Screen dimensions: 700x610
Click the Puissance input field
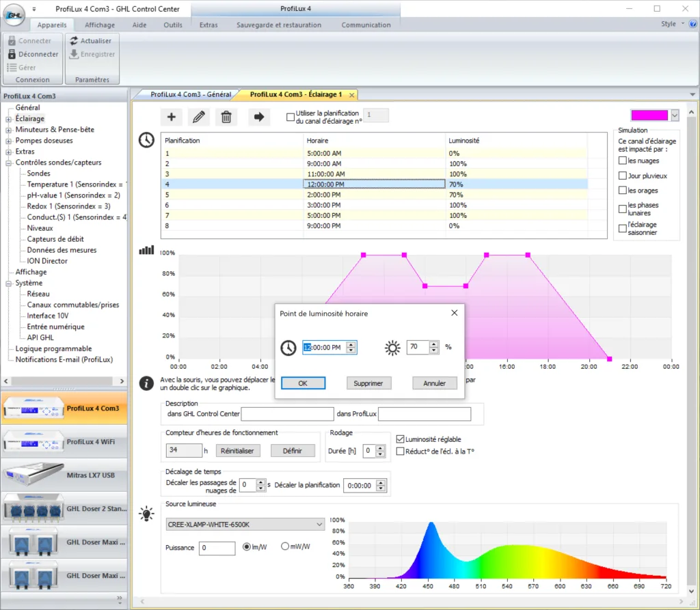point(217,548)
